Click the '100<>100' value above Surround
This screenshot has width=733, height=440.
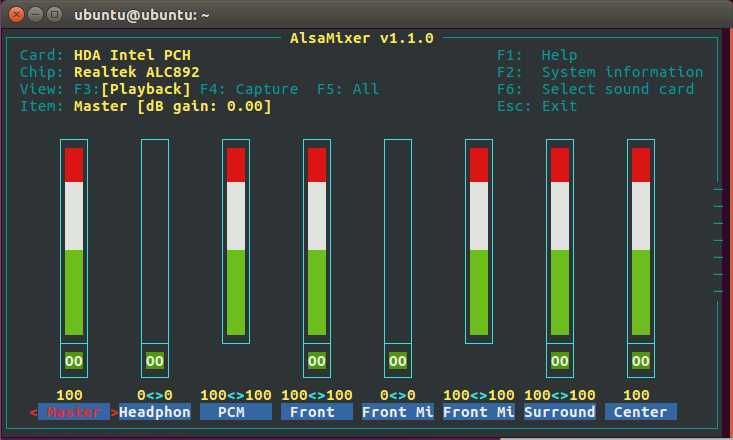560,395
